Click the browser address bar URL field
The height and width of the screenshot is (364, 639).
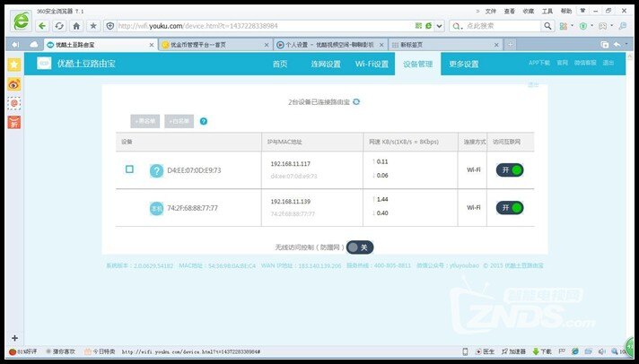click(269, 26)
